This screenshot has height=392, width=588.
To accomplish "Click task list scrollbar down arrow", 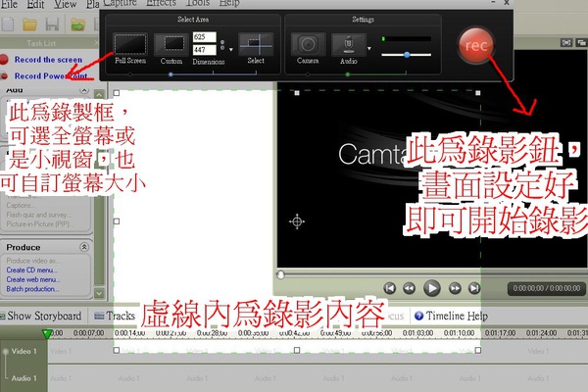I will coord(99,293).
